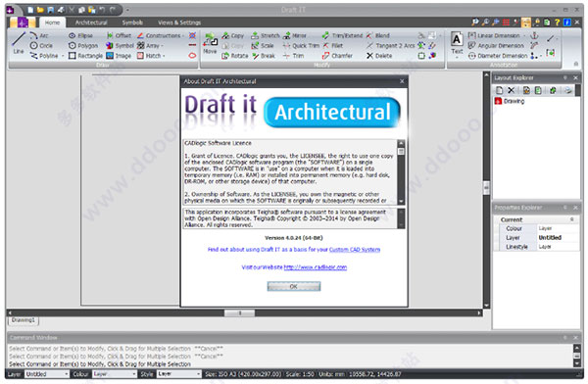Select the Chamfer tool

(337, 56)
